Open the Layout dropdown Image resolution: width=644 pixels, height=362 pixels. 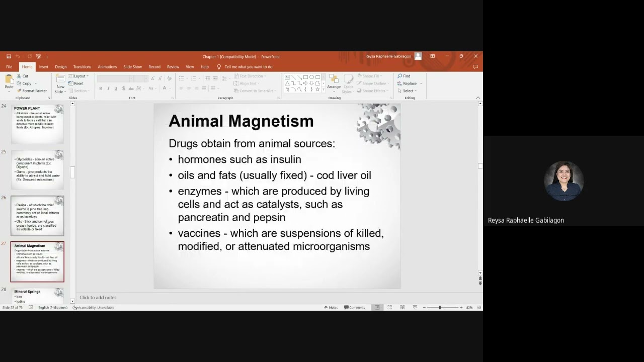click(x=78, y=76)
